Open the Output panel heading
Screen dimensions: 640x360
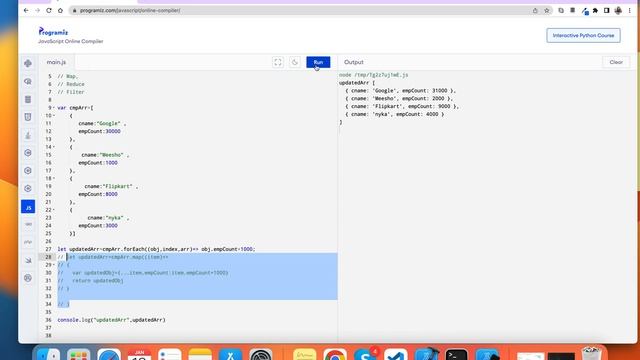tap(353, 62)
